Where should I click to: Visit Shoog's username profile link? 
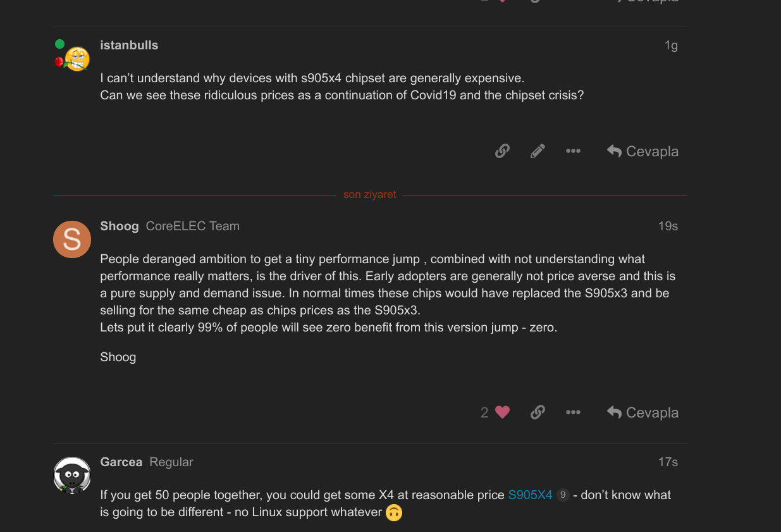(x=120, y=226)
